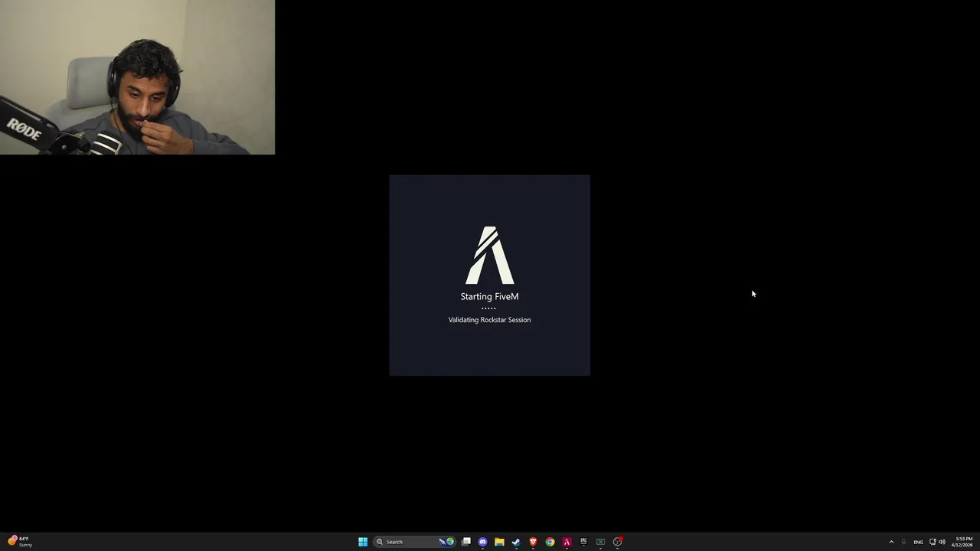
Task: Click the 'Validating Rockstar Session' status text
Action: [489, 320]
